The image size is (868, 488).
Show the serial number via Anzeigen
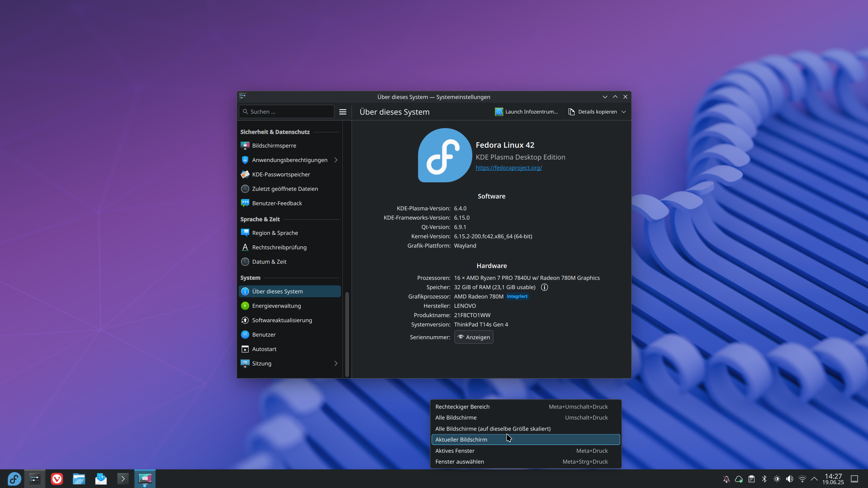coord(474,337)
